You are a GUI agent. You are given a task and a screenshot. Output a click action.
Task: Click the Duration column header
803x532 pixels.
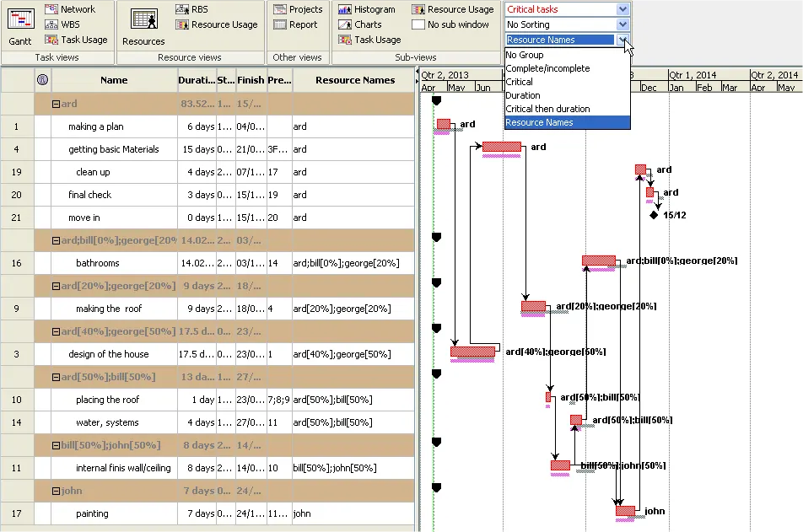(197, 80)
